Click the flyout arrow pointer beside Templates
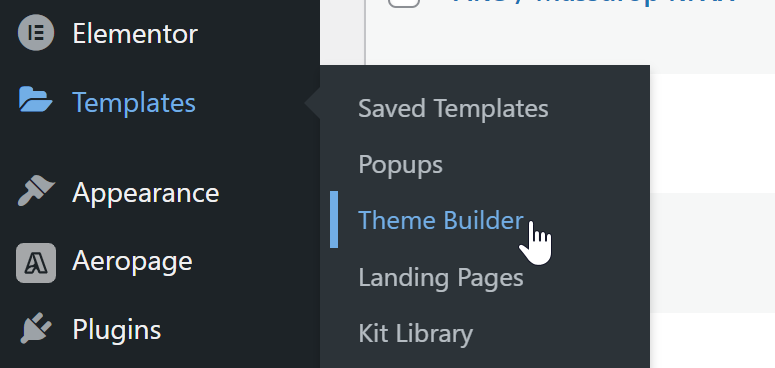Viewport: 775px width, 368px height. 313,103
